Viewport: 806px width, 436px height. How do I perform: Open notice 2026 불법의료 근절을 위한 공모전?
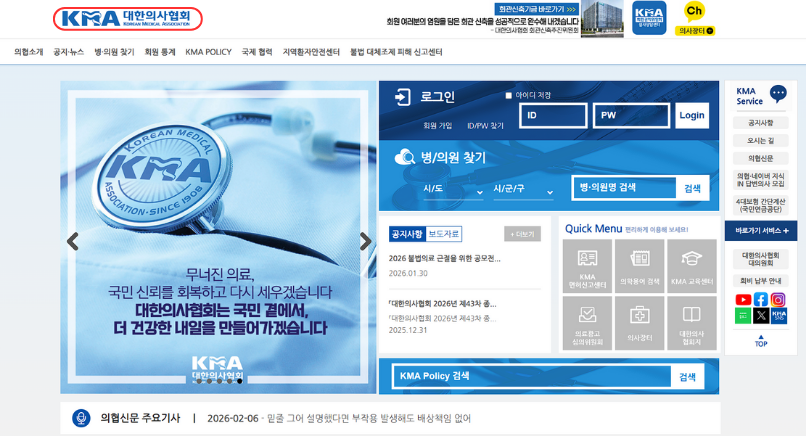click(x=444, y=258)
